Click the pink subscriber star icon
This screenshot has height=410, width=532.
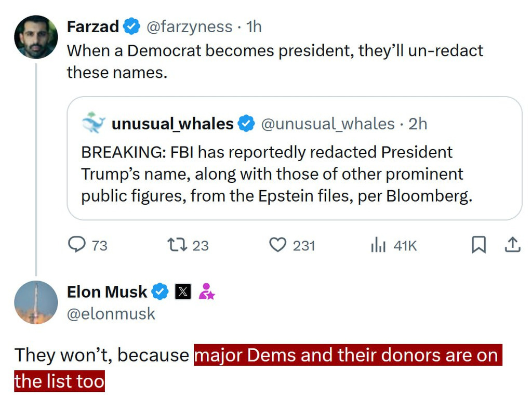point(206,292)
